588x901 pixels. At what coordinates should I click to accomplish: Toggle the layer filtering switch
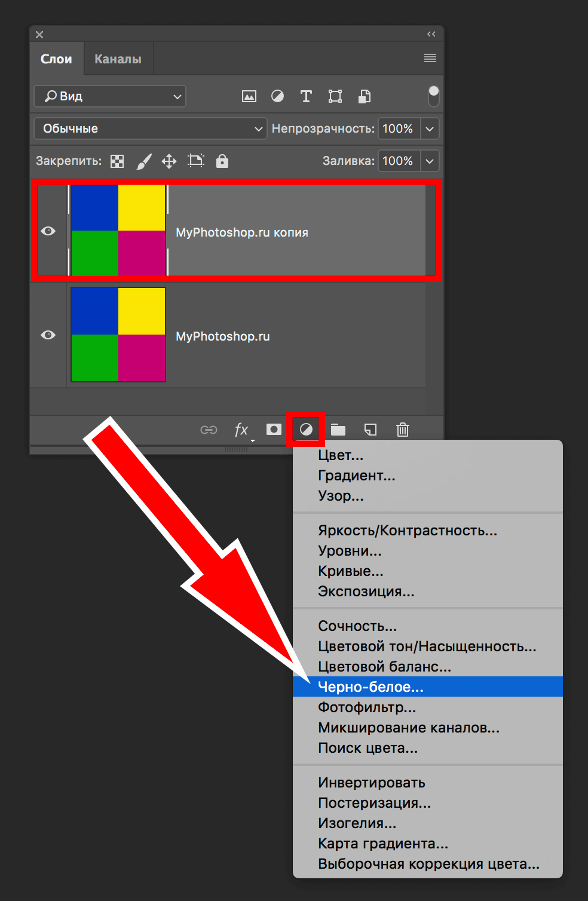coord(434,96)
